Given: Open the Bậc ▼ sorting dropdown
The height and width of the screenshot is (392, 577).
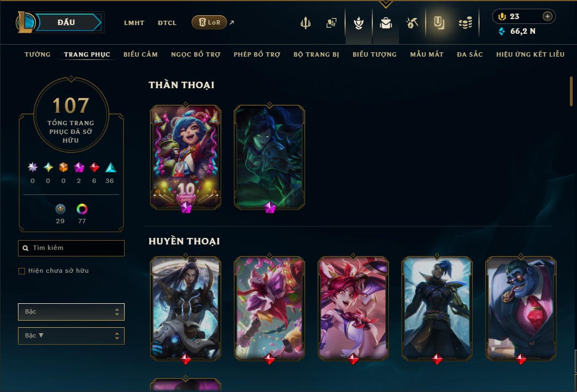Looking at the screenshot, I should tap(71, 336).
